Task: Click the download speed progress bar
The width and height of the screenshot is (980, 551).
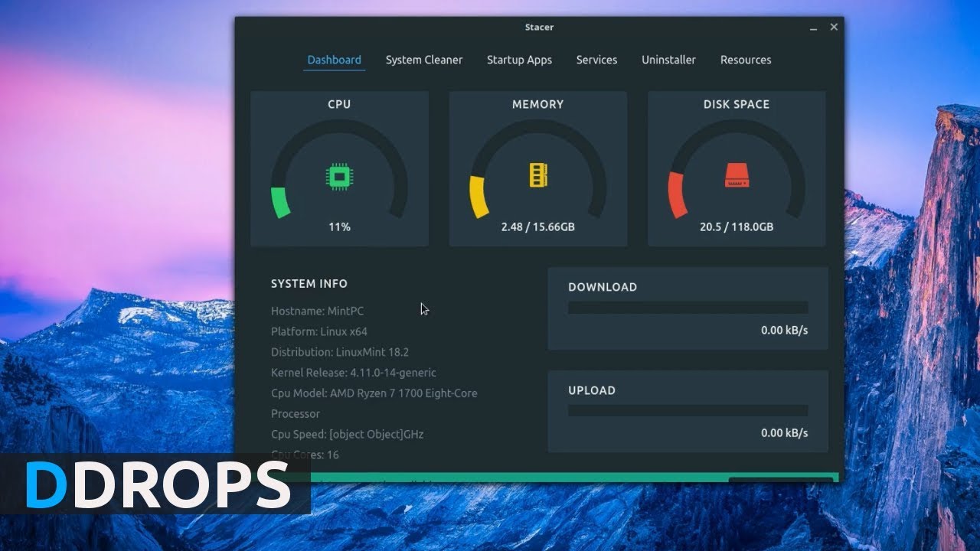Action: [688, 308]
